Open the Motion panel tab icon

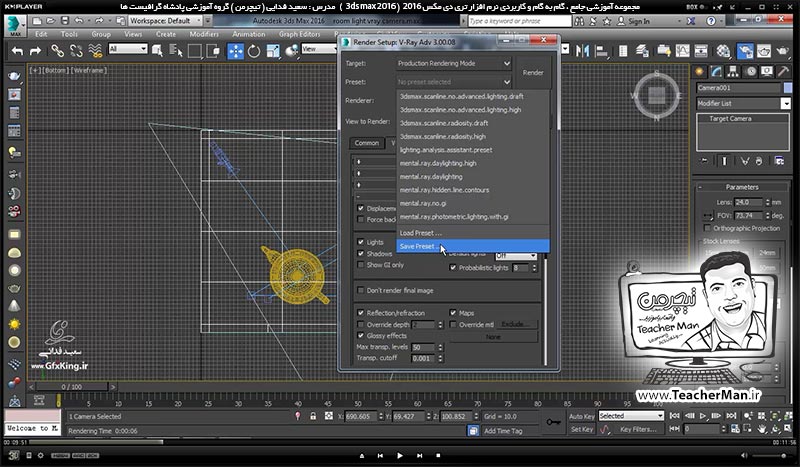(x=751, y=71)
